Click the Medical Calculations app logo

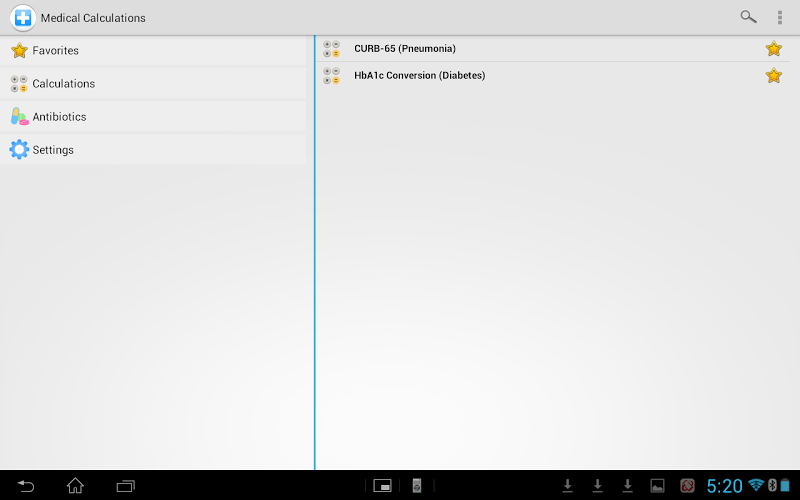pyautogui.click(x=22, y=18)
